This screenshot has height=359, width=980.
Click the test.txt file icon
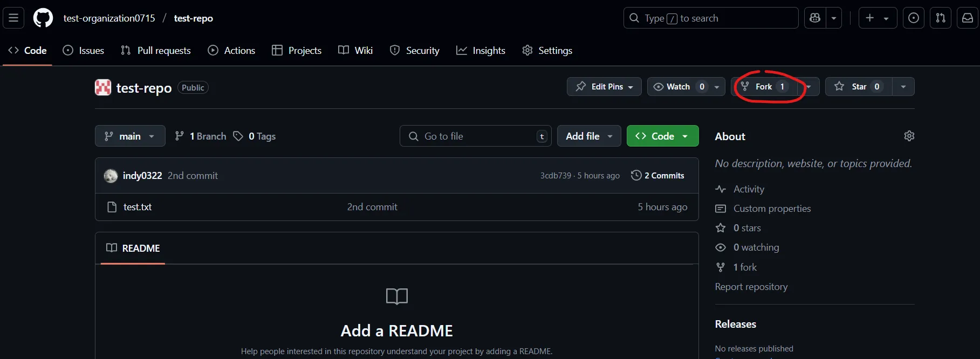(112, 207)
